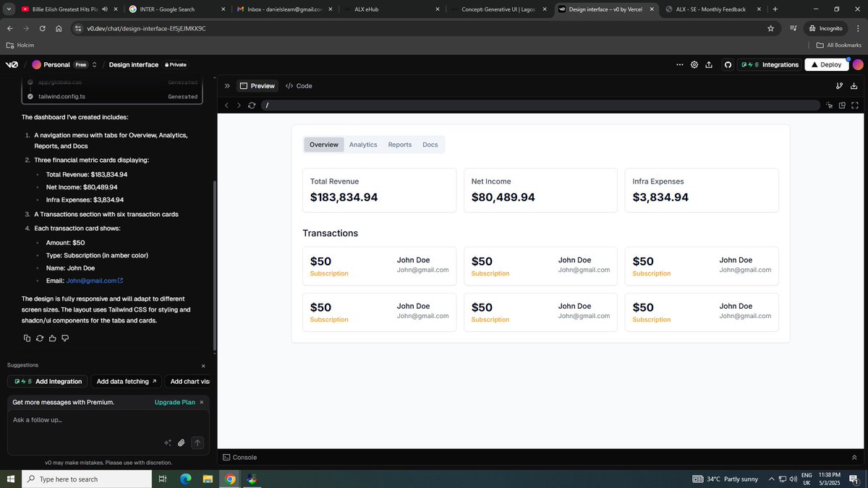
Task: Refresh the preview with reload icon
Action: tap(252, 105)
